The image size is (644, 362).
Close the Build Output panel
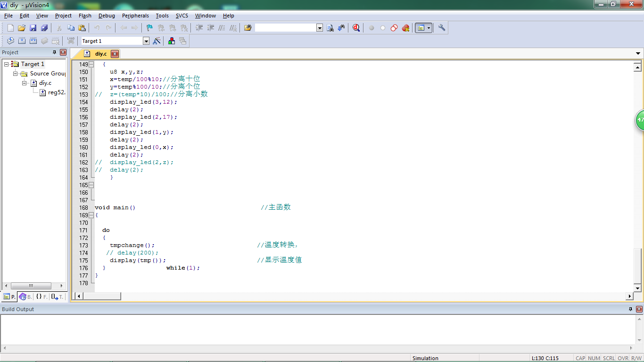coord(639,309)
